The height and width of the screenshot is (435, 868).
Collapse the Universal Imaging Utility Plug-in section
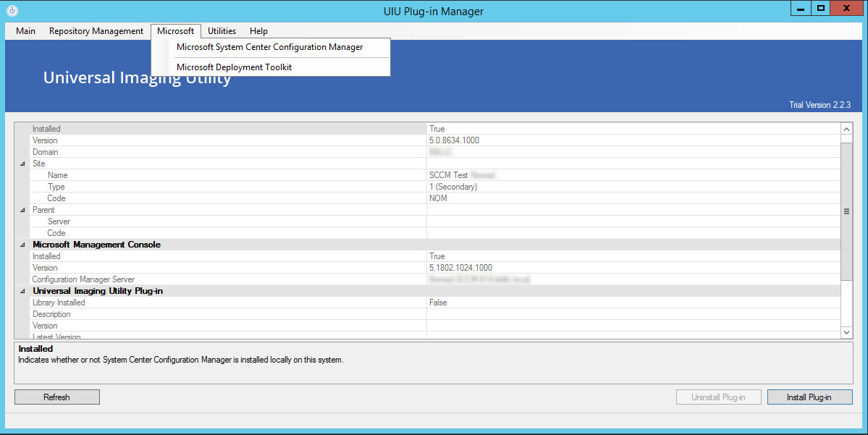coord(22,291)
